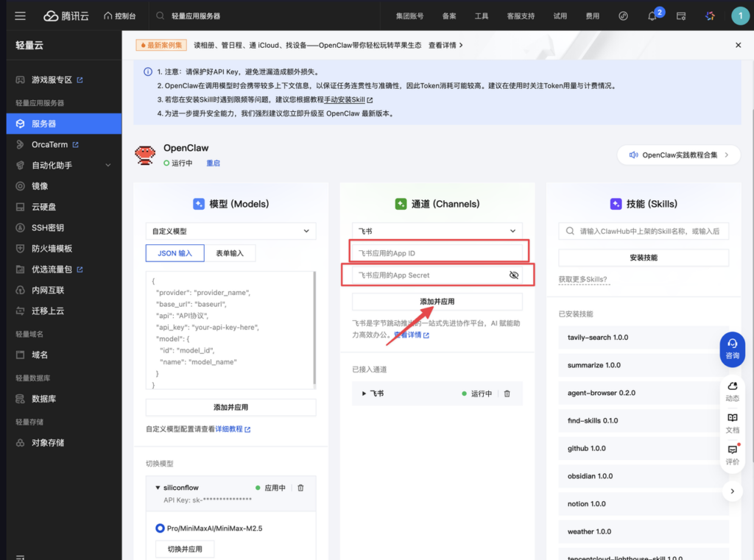Click the 评价 feedback icon
The image size is (754, 560).
point(732,455)
